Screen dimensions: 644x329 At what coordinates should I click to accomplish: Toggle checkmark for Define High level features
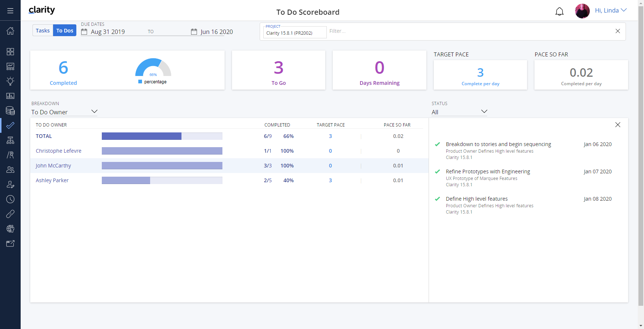pos(437,199)
